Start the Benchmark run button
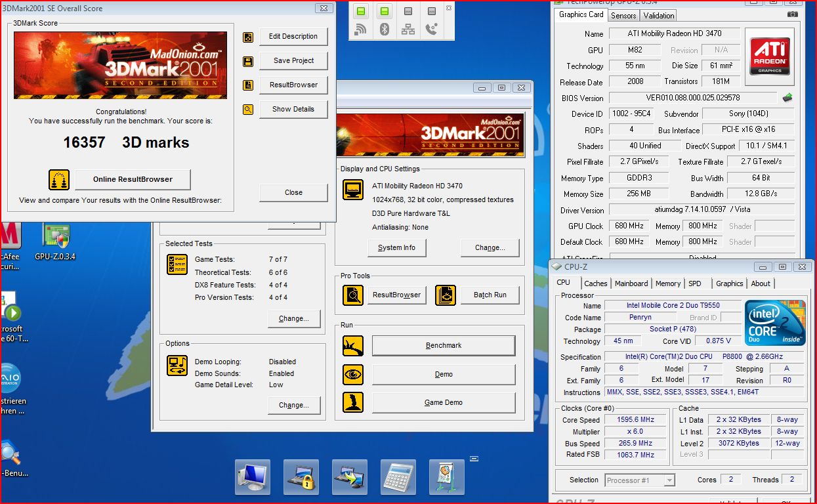Viewport: 817px width, 504px height. coord(444,346)
